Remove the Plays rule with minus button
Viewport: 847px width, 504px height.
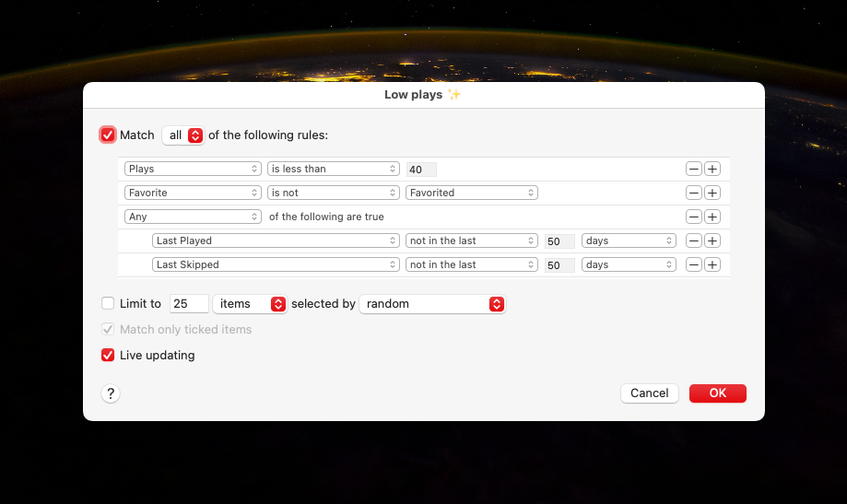pyautogui.click(x=694, y=170)
